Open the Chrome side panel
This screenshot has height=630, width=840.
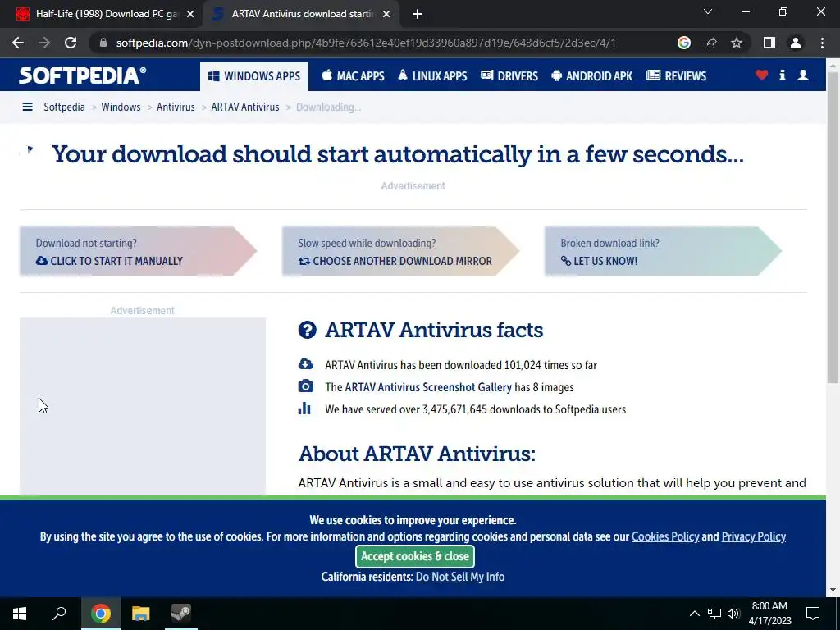tap(769, 43)
